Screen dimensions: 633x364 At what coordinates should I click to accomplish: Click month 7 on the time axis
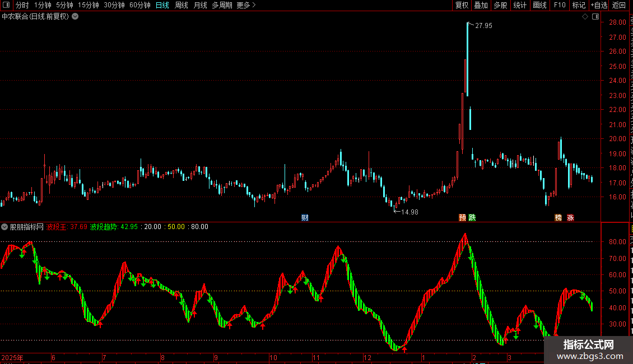104,357
